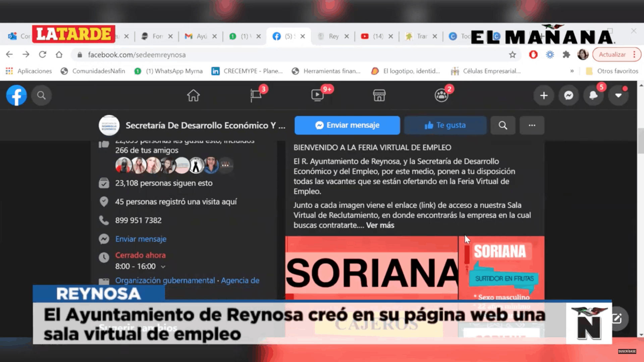Search within page using magnifier button
Image resolution: width=644 pixels, height=362 pixels.
(503, 125)
